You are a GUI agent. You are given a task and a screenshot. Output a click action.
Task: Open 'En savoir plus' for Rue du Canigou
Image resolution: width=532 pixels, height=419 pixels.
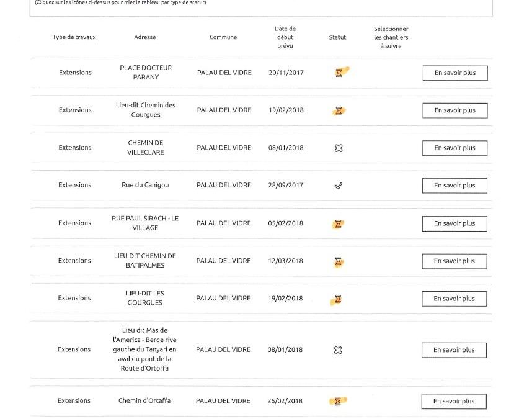[x=454, y=186]
